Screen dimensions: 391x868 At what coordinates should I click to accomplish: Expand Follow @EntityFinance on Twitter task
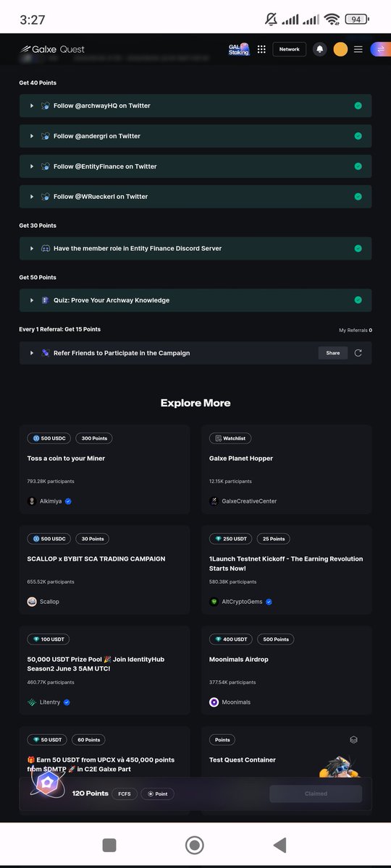coord(195,166)
